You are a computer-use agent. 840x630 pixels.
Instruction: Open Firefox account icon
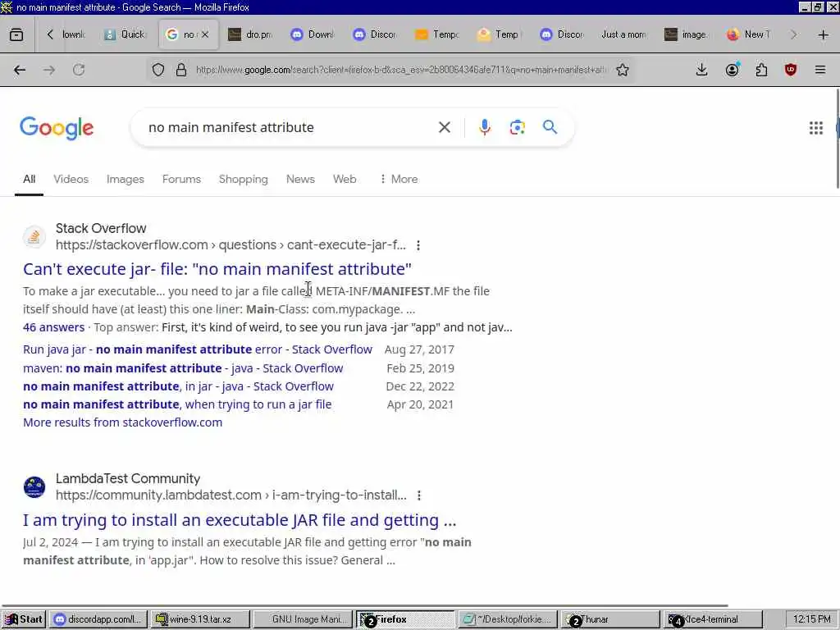732,70
